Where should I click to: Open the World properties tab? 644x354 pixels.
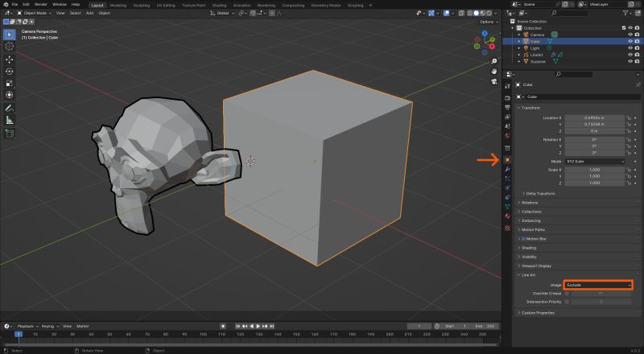[x=507, y=136]
